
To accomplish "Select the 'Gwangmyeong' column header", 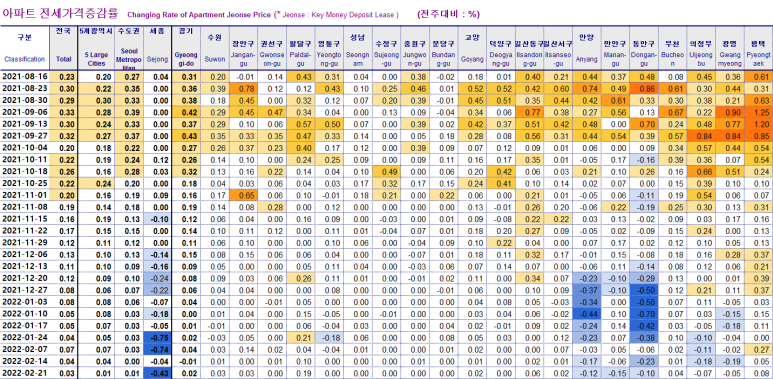I will pyautogui.click(x=729, y=48).
